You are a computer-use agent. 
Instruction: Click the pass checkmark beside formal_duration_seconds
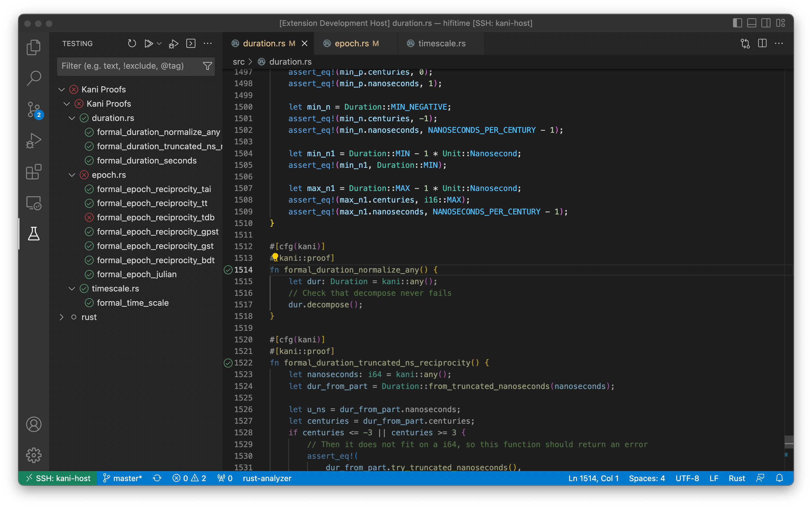89,161
